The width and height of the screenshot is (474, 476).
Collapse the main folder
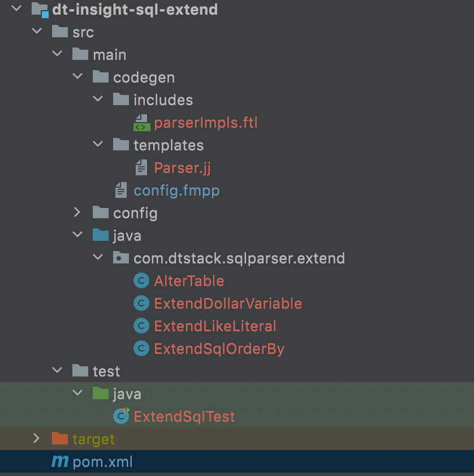(57, 54)
